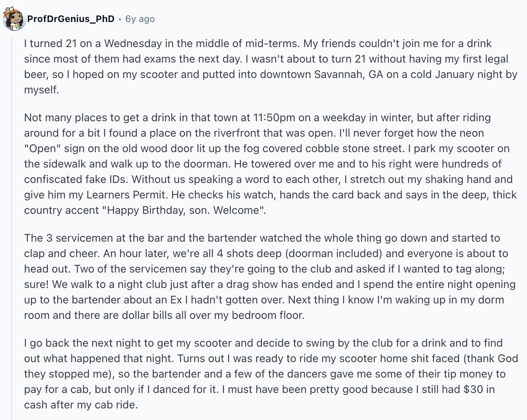
Task: Click the paragraph starting "I go back"
Action: (271, 374)
